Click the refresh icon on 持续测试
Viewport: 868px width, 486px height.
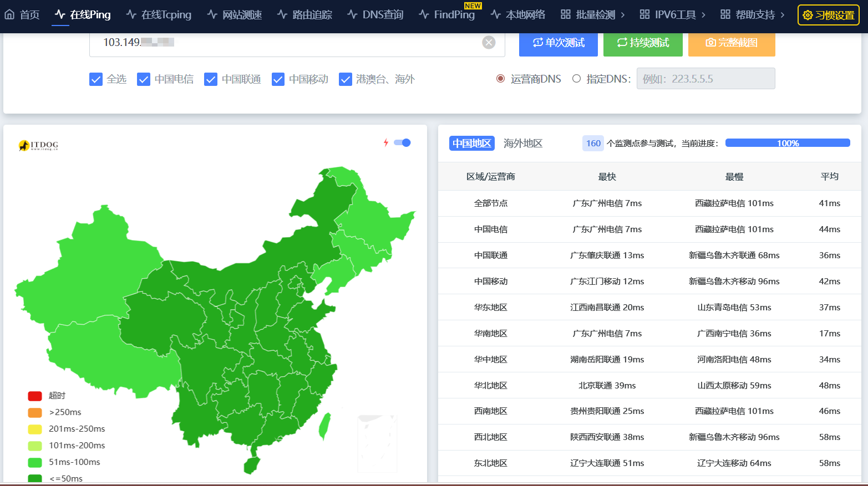(622, 43)
